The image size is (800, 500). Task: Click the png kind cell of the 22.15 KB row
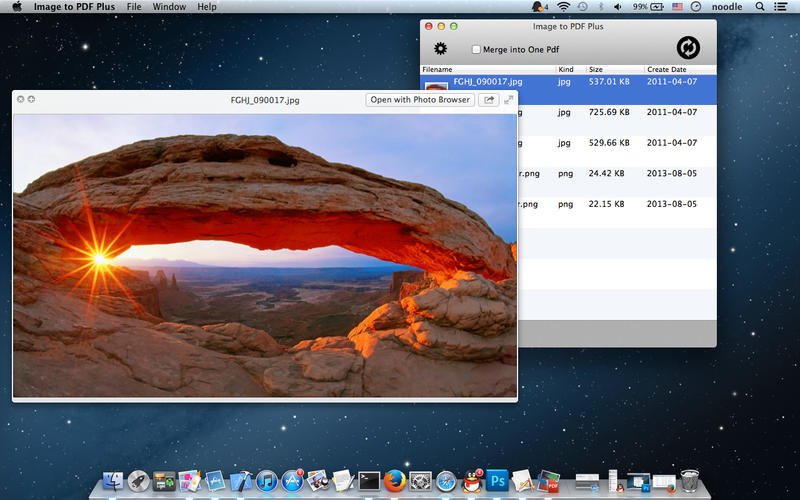pyautogui.click(x=565, y=204)
